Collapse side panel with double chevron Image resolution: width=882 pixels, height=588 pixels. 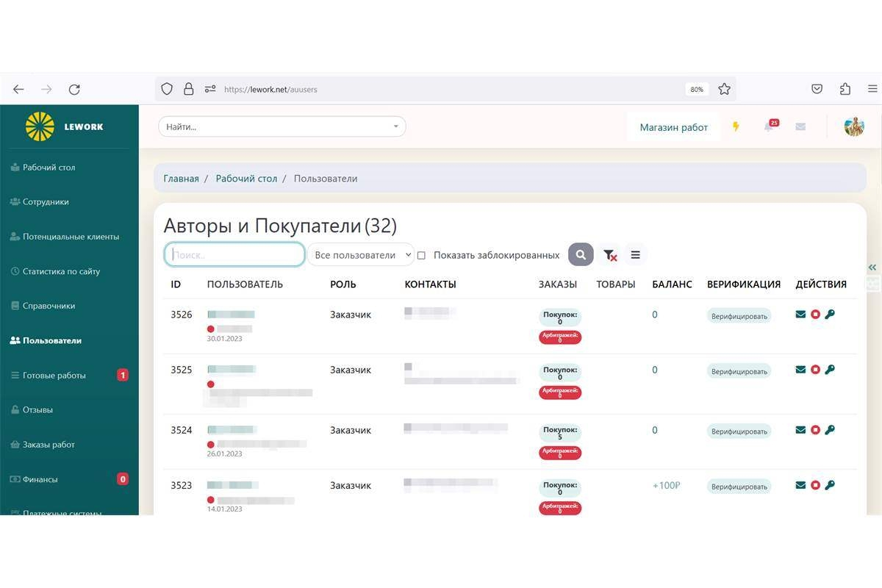[873, 268]
